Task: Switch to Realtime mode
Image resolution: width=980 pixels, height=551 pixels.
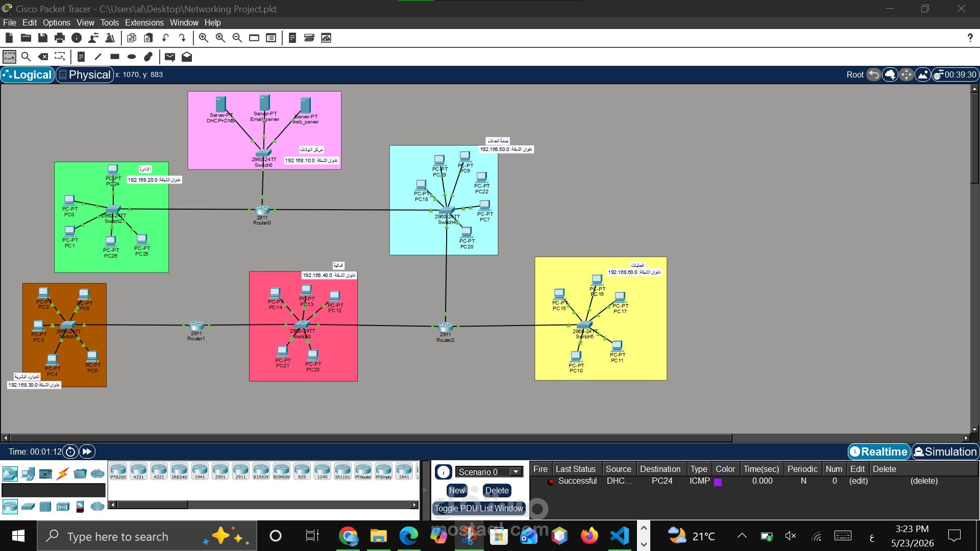Action: click(879, 452)
